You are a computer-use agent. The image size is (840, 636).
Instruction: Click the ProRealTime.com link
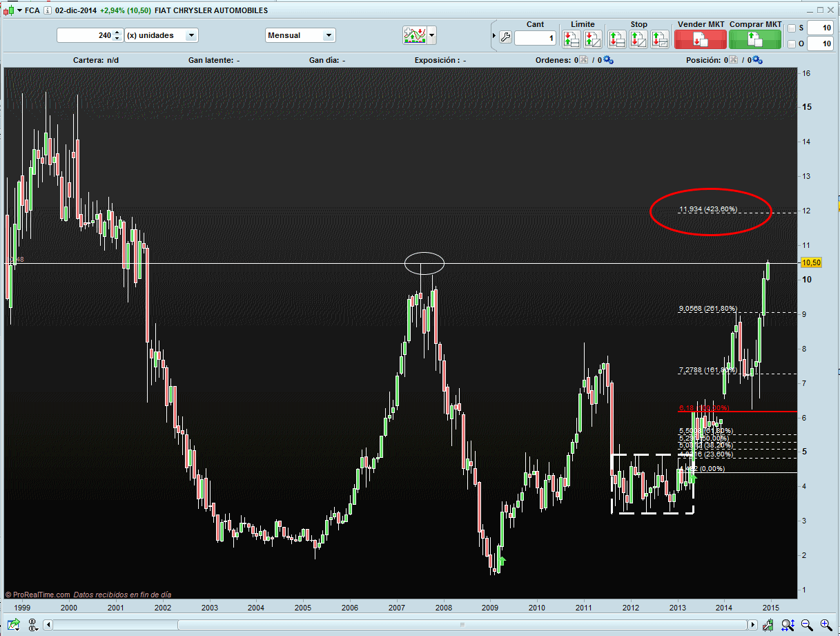pos(41,595)
